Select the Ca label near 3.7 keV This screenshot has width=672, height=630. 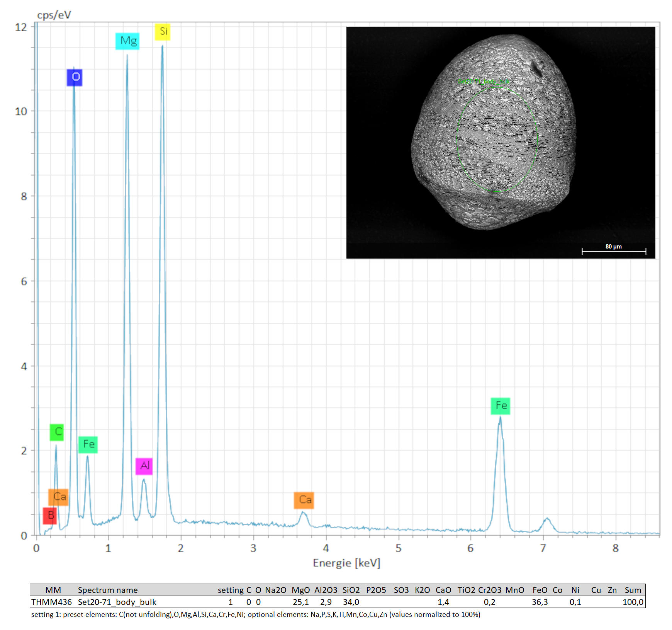(304, 500)
